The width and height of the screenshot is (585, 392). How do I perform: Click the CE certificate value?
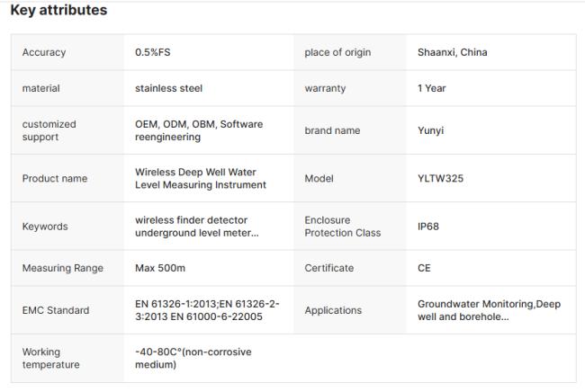424,268
